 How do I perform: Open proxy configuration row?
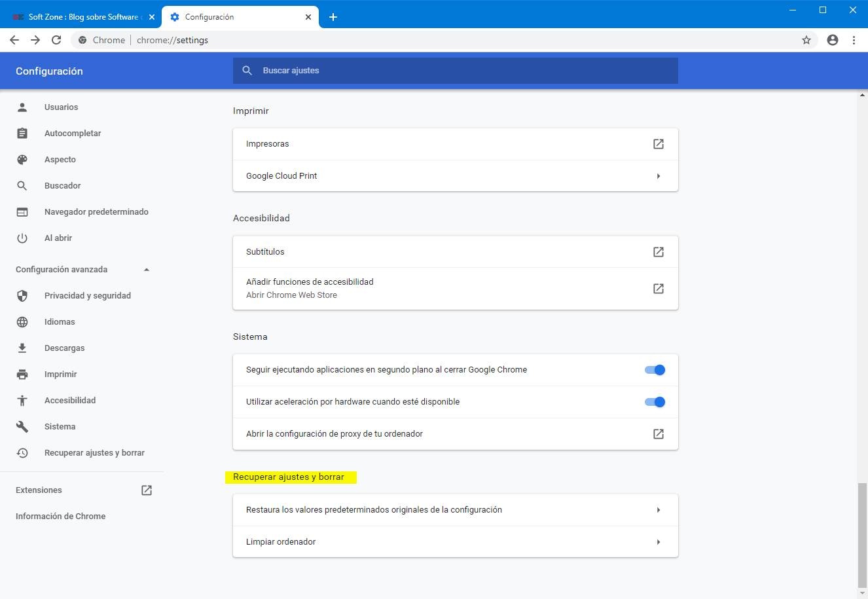(x=456, y=434)
